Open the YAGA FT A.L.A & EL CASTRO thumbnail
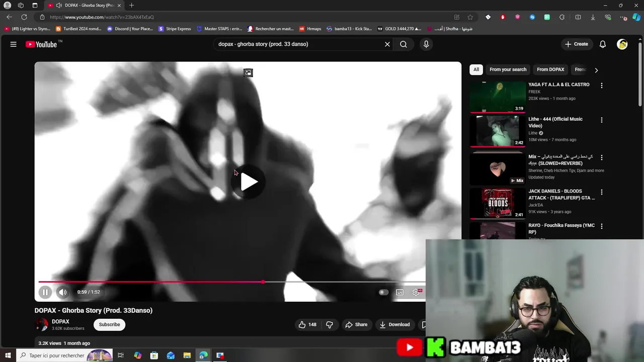The width and height of the screenshot is (644, 362). [497, 97]
